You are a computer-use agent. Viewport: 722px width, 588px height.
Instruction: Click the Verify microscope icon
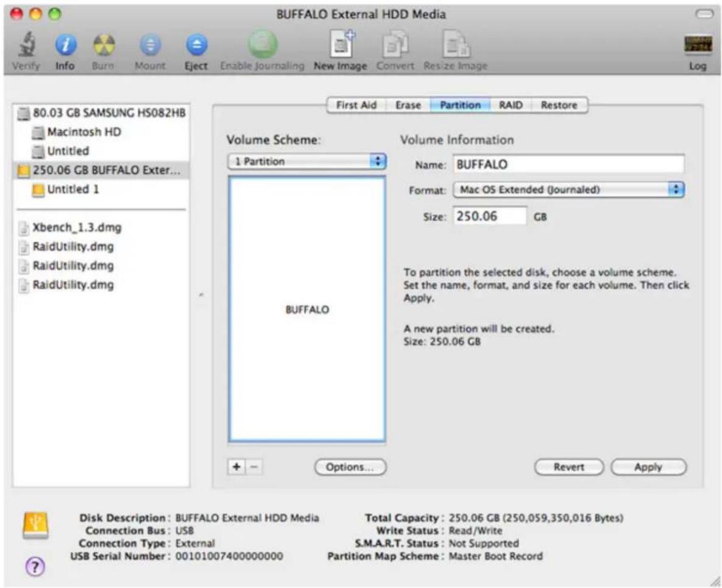coord(27,44)
